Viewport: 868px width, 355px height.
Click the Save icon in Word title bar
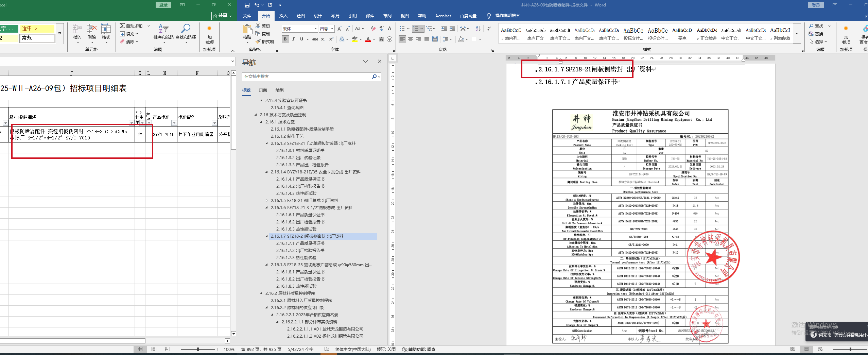(x=247, y=5)
